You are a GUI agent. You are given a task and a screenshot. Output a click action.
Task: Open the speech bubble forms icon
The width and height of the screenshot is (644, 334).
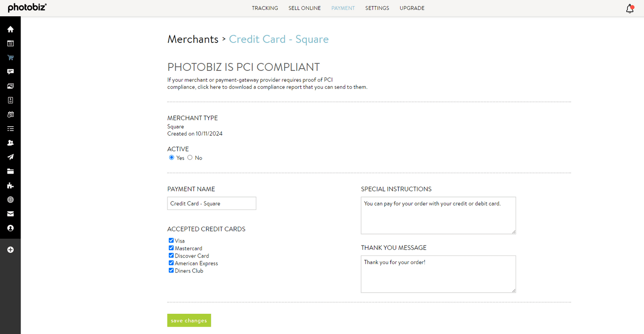point(10,72)
